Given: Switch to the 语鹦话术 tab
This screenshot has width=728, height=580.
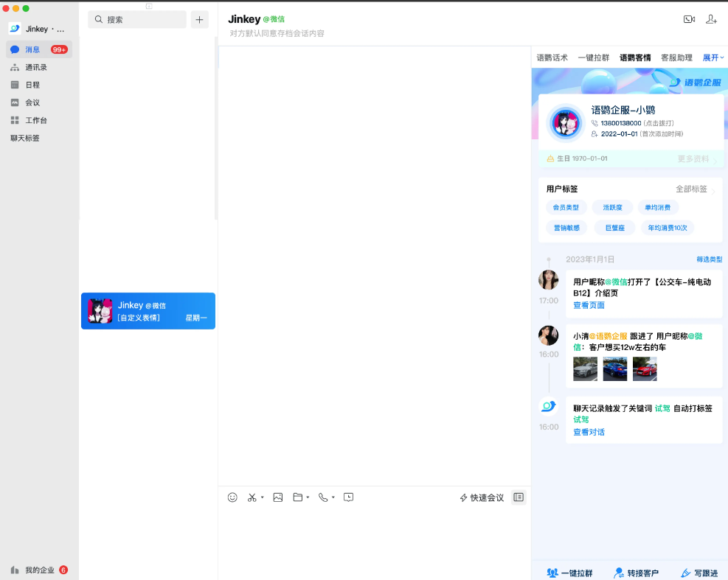Looking at the screenshot, I should pos(552,57).
